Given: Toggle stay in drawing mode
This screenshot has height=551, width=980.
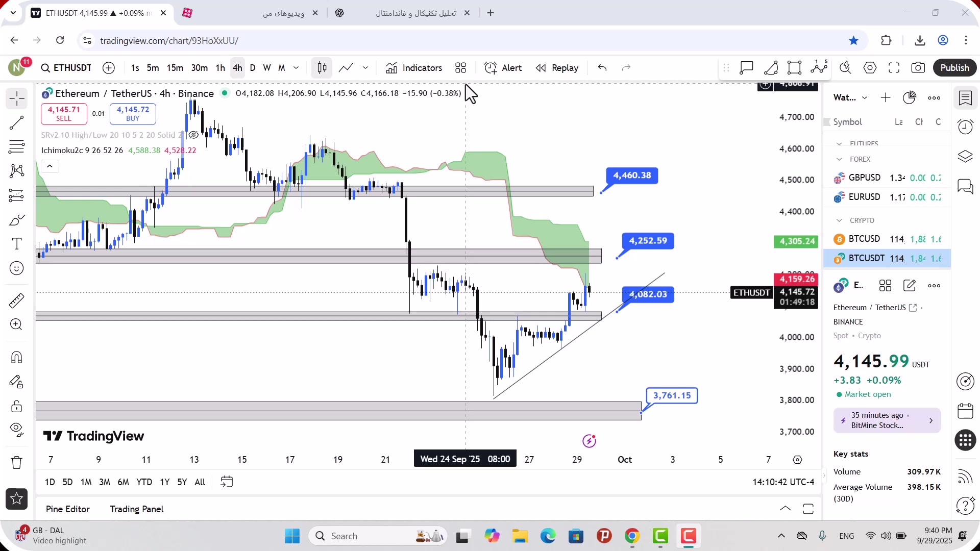Looking at the screenshot, I should click(x=17, y=382).
